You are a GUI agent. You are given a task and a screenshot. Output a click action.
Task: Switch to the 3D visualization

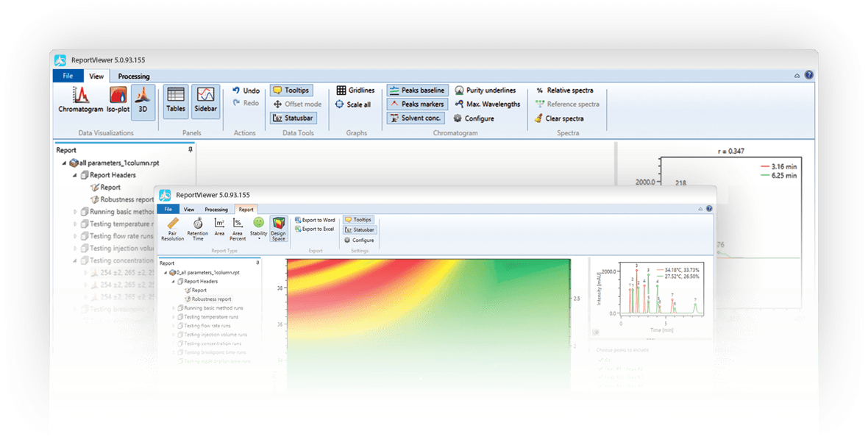click(144, 101)
